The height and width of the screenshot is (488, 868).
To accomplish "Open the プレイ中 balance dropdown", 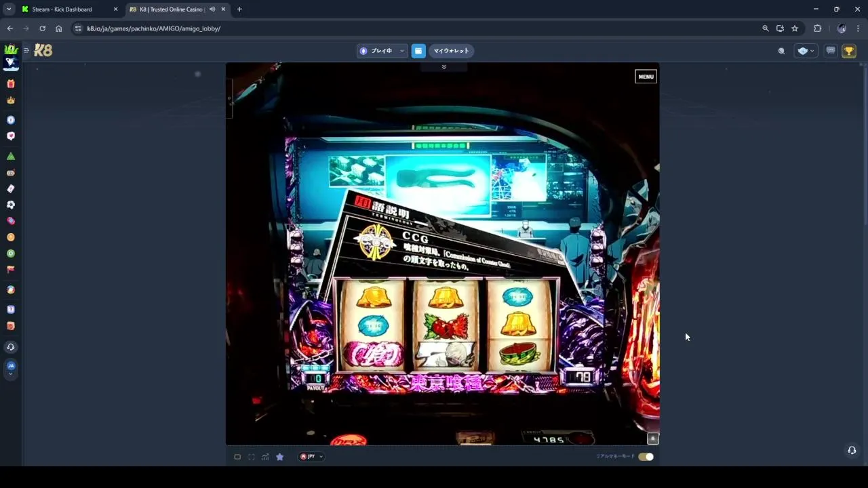I will (382, 51).
